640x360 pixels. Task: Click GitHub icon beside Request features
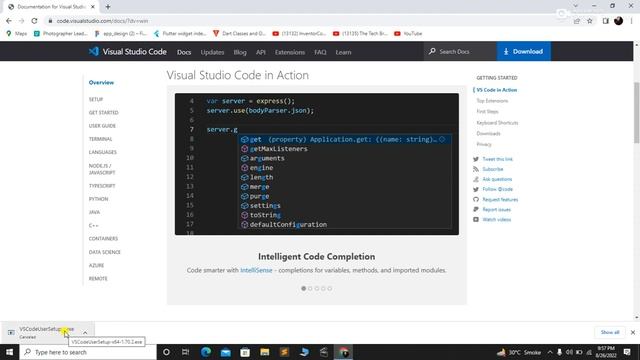point(476,199)
